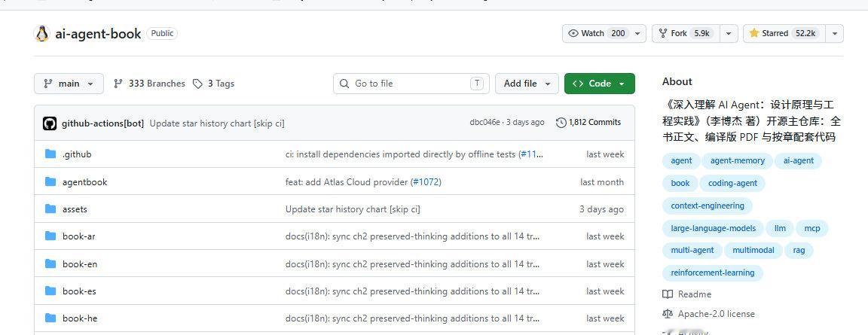Select the multimodal topic tag
Viewport: 868px width, 335px height.
[753, 251]
